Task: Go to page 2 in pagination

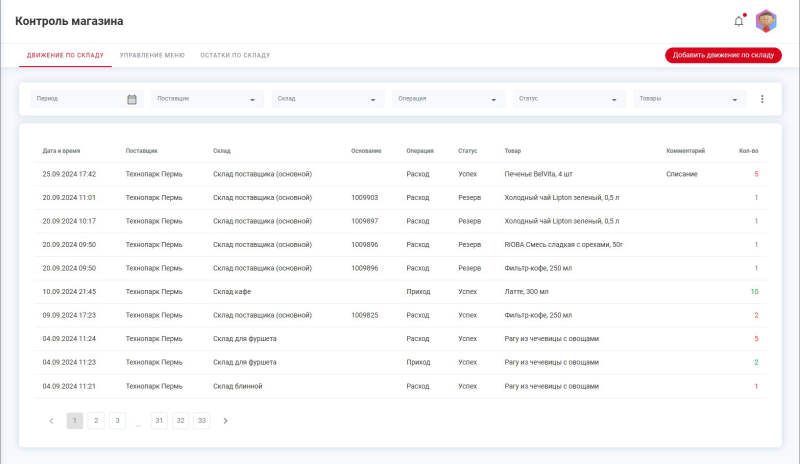Action: pyautogui.click(x=96, y=421)
